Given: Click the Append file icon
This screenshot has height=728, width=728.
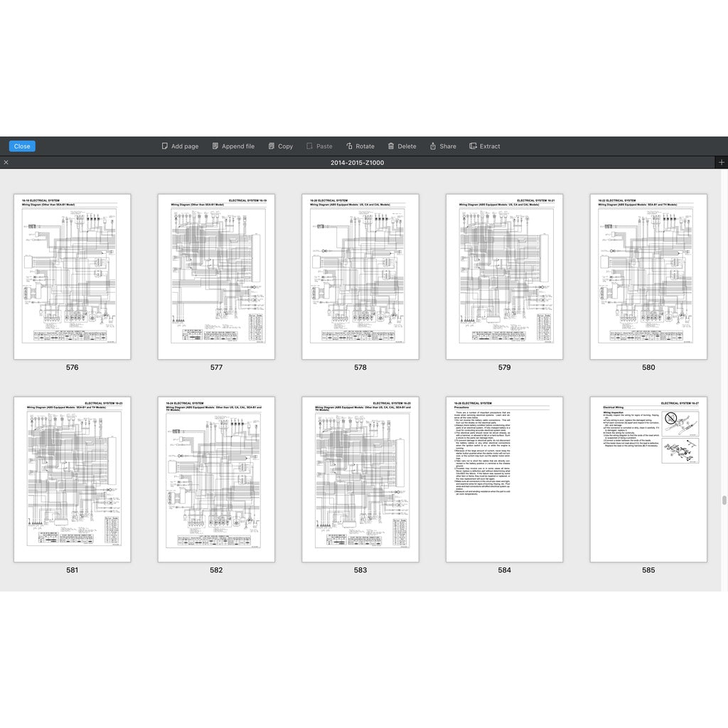Looking at the screenshot, I should pos(215,146).
